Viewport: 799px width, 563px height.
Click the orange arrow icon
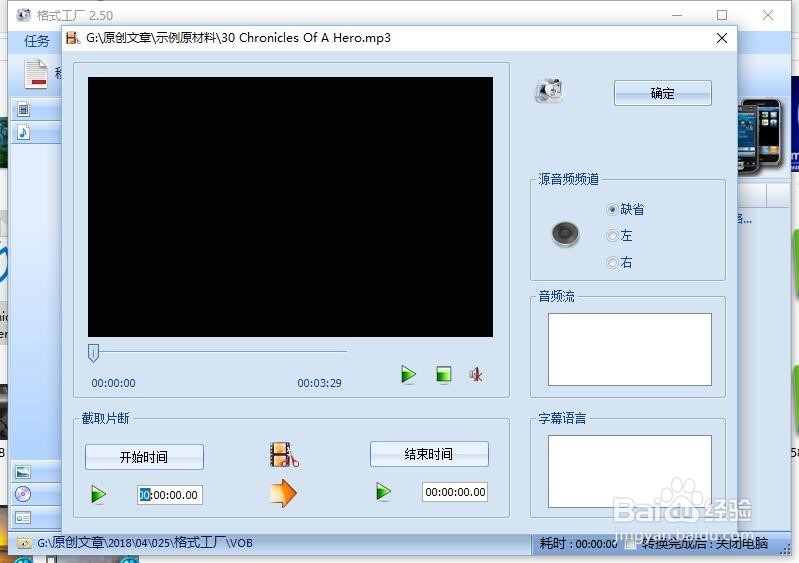point(283,493)
